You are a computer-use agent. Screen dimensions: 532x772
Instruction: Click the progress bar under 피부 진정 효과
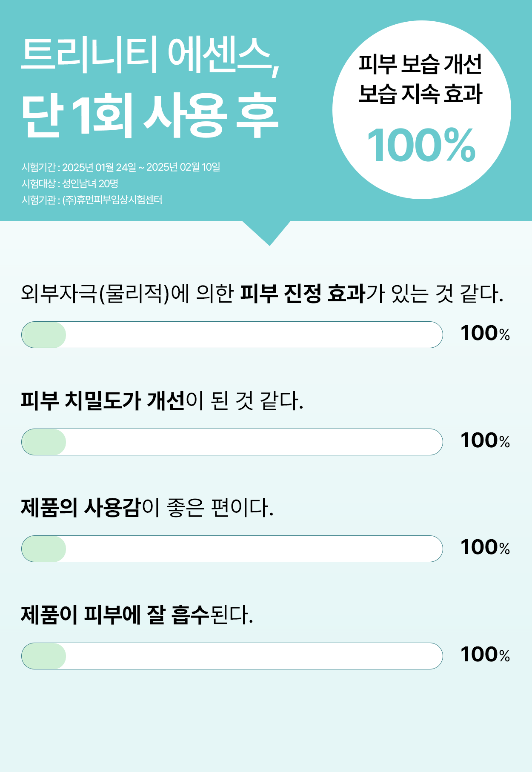pos(232,335)
